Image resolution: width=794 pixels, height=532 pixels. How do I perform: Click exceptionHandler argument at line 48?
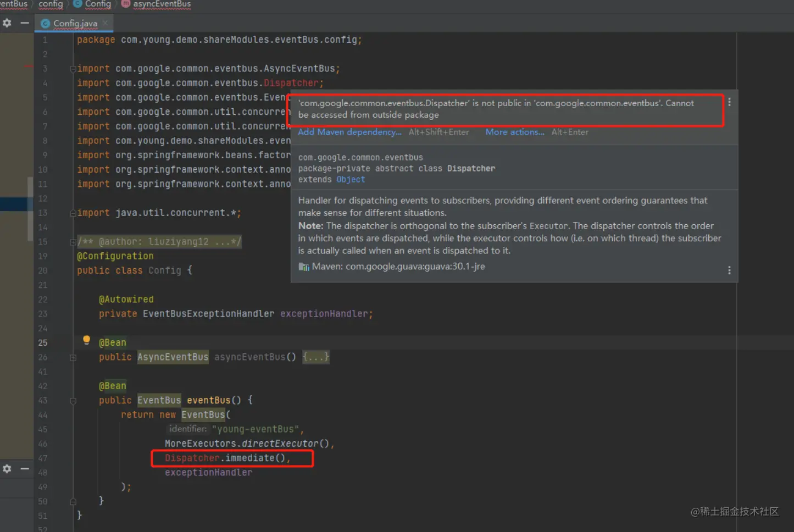pyautogui.click(x=209, y=473)
